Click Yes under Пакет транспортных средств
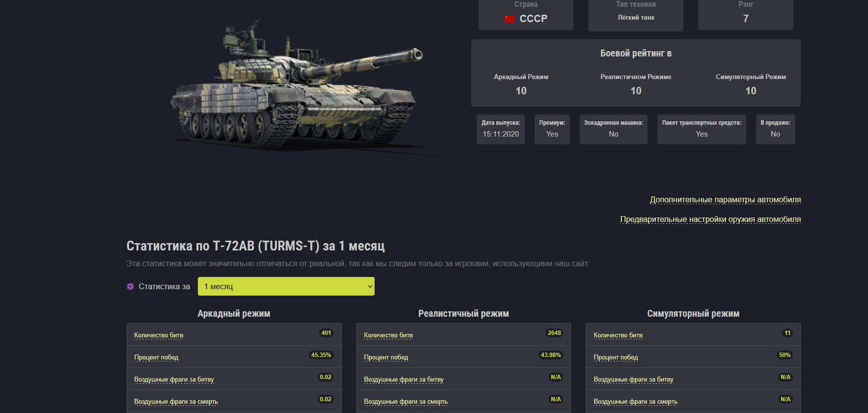This screenshot has width=868, height=413. pos(702,134)
